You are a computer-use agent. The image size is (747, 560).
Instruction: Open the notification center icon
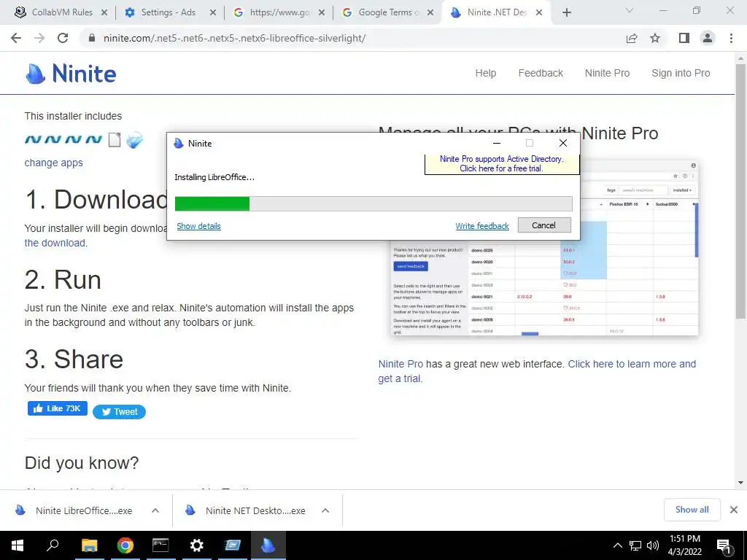click(x=724, y=546)
